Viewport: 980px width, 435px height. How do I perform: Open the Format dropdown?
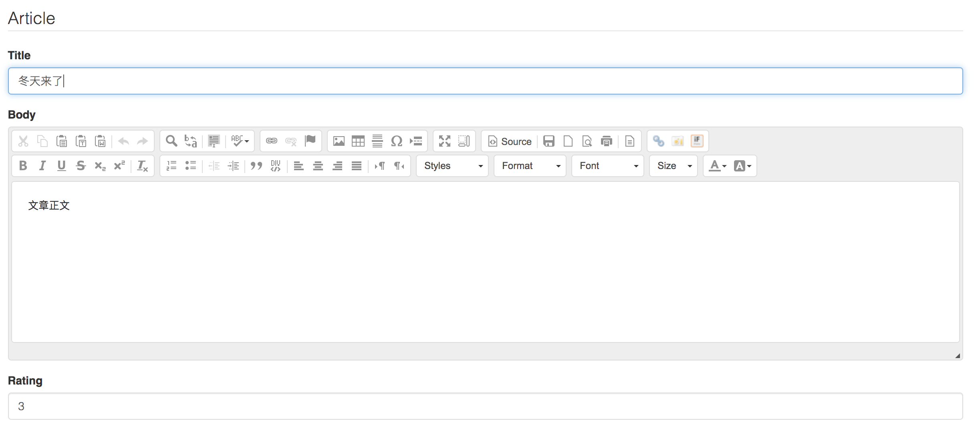530,166
